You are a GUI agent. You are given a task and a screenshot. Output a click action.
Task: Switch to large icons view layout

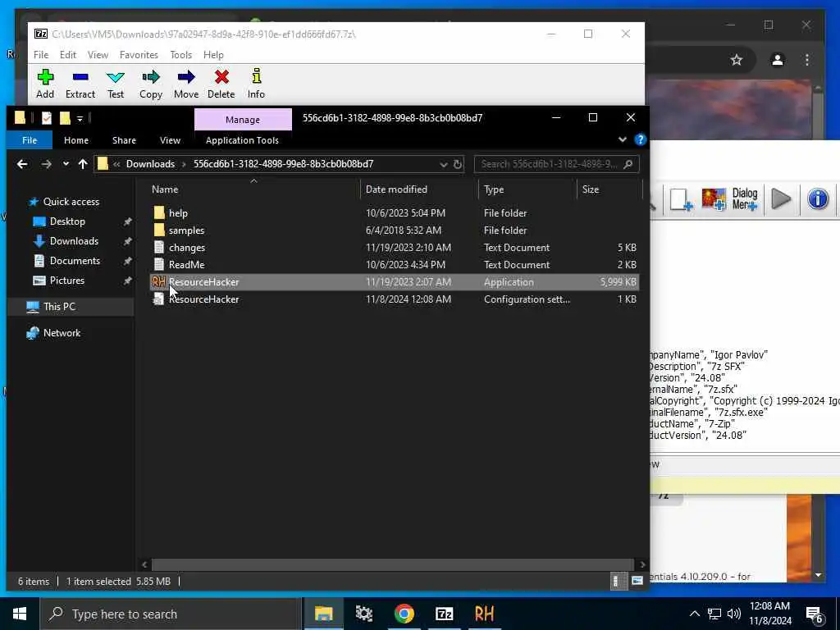point(637,581)
